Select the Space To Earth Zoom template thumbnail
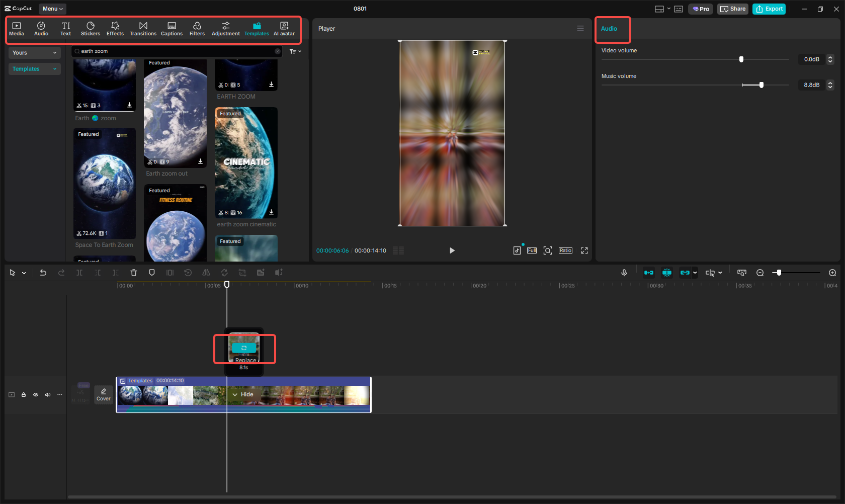Viewport: 845px width, 504px height. point(105,184)
